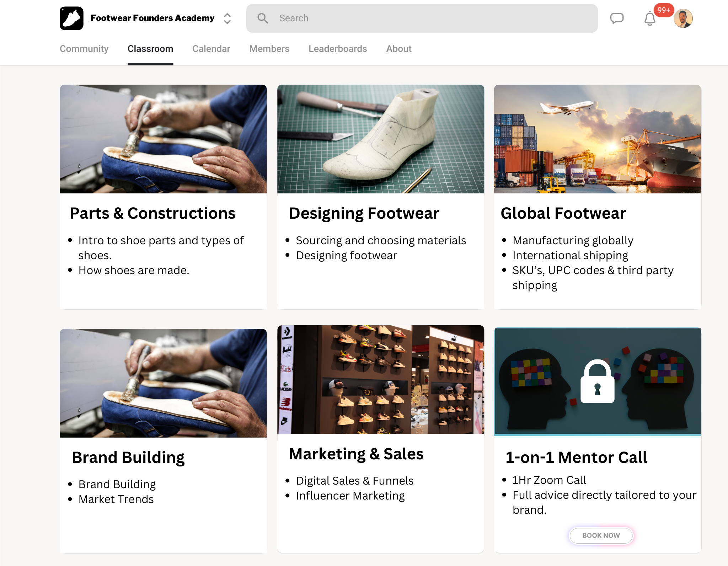
Task: Open the Marketing & Sales course
Action: point(356,453)
